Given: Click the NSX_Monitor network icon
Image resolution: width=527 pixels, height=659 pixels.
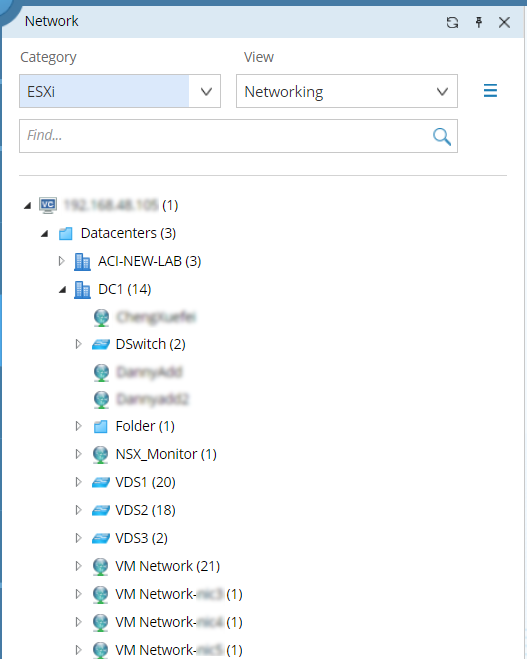Looking at the screenshot, I should tap(101, 454).
